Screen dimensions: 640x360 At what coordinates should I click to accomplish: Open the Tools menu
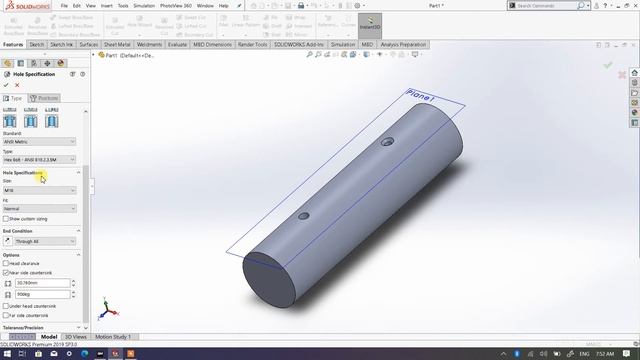[123, 6]
